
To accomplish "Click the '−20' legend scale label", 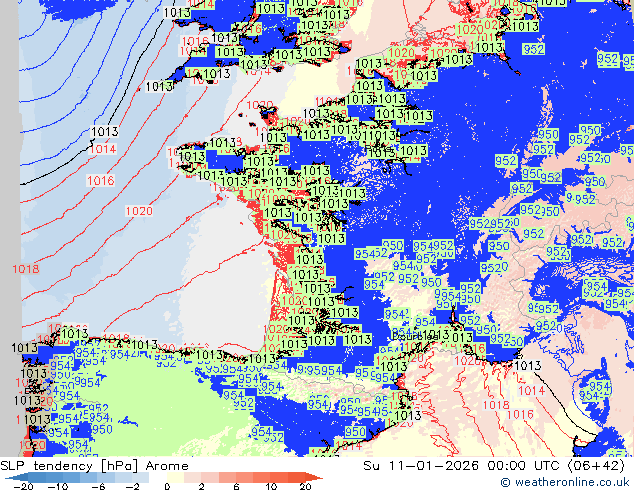I will point(23,486).
